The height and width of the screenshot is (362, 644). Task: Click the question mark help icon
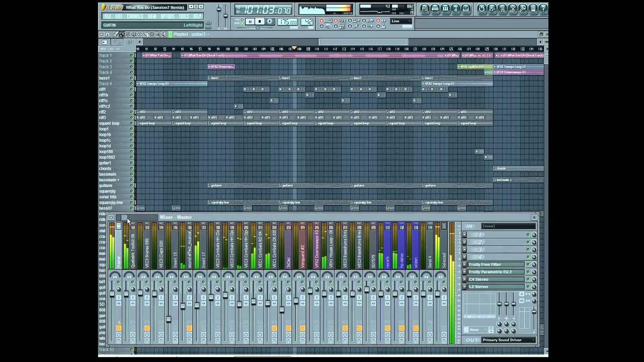pyautogui.click(x=543, y=9)
